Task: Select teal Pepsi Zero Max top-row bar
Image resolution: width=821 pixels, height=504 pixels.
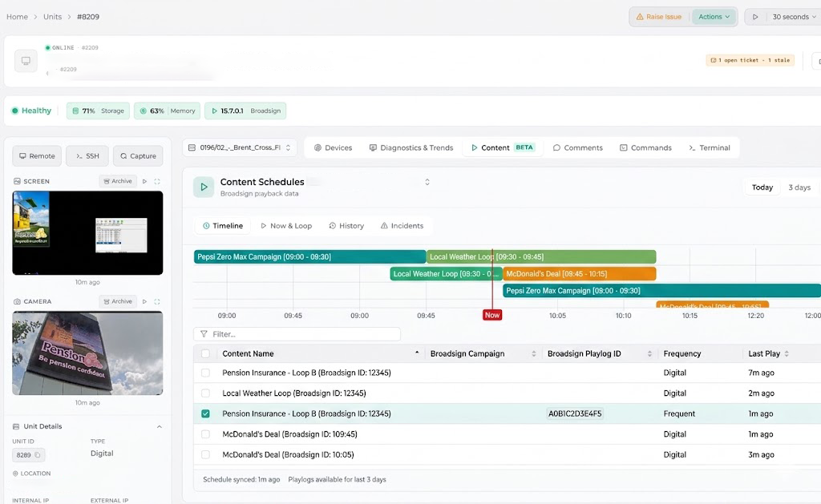Action: (310, 257)
